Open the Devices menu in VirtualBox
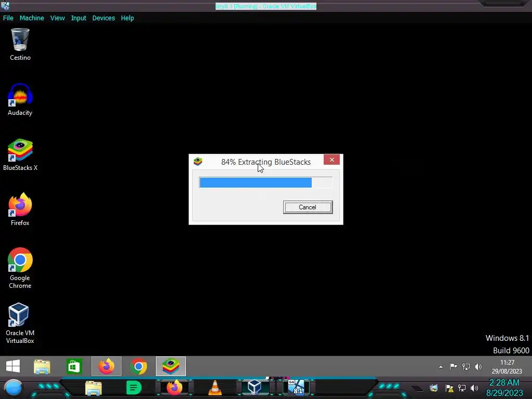The width and height of the screenshot is (532, 399). (103, 18)
